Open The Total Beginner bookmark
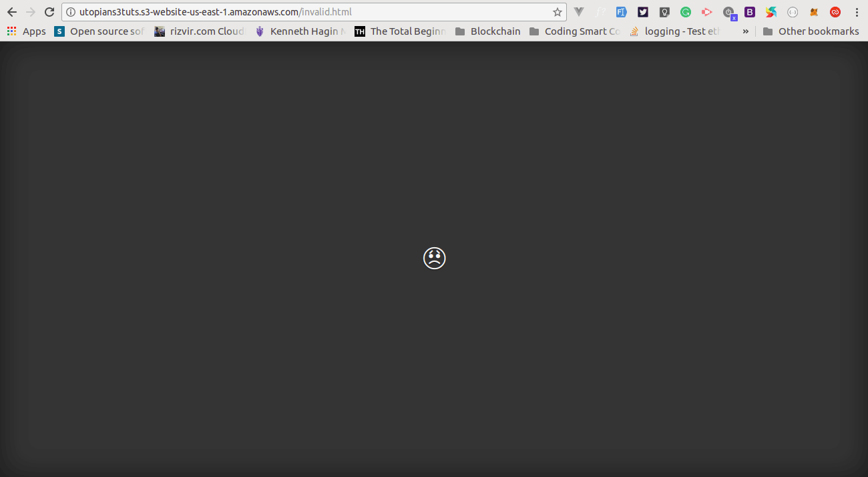Image resolution: width=868 pixels, height=477 pixels. (x=401, y=31)
